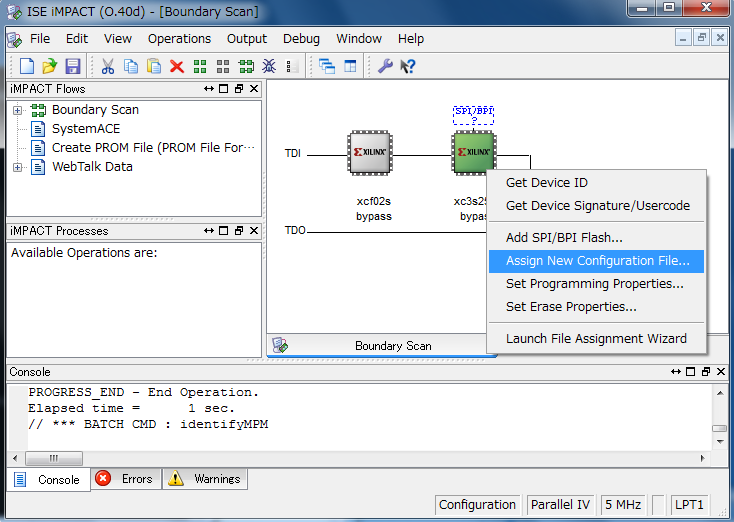Click the Copy toolbar icon

(x=131, y=66)
